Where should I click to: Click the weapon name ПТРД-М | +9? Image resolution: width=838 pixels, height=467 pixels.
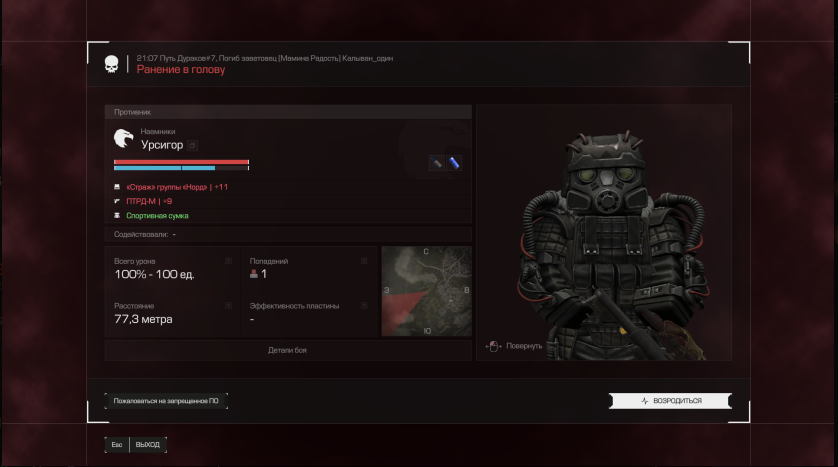pyautogui.click(x=149, y=201)
